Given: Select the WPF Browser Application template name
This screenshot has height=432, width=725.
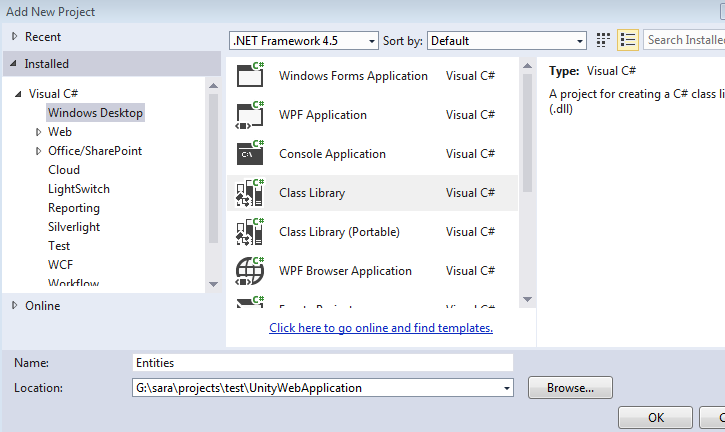Looking at the screenshot, I should pos(345,271).
